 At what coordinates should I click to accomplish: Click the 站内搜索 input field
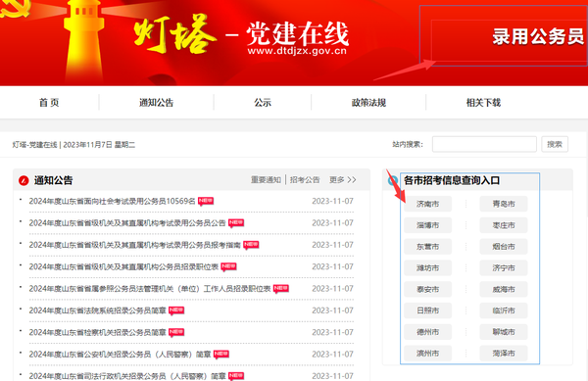tap(484, 144)
